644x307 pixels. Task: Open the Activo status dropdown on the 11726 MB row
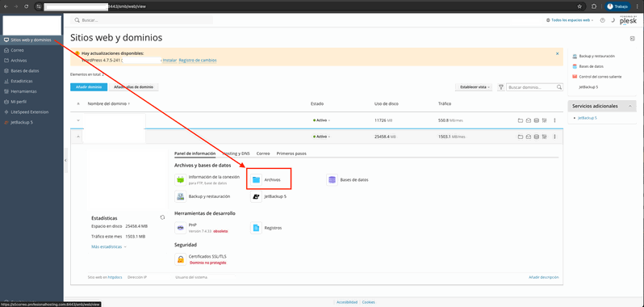coord(322,120)
